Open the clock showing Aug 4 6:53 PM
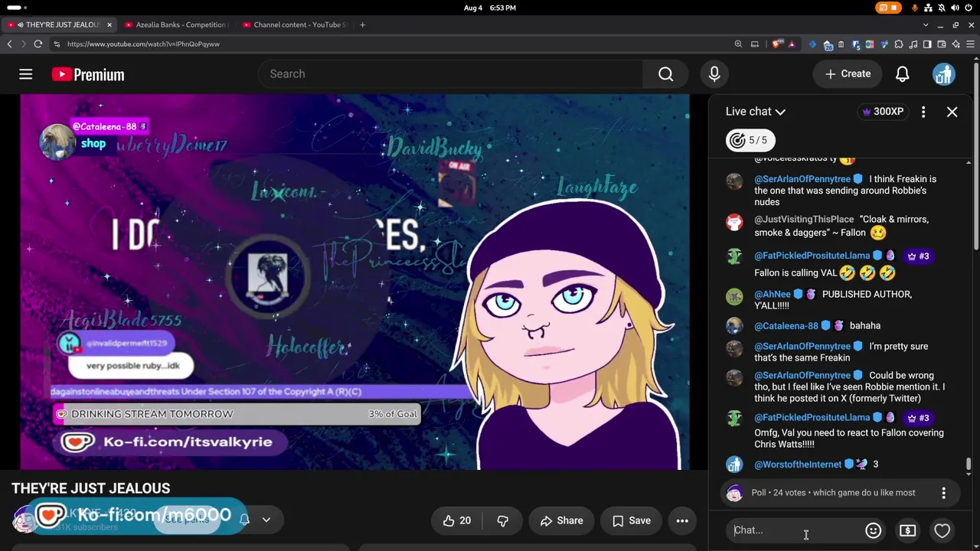 pos(490,8)
